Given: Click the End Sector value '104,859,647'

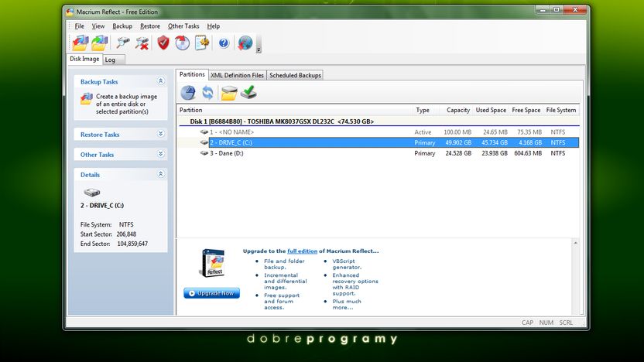Looking at the screenshot, I should click(x=132, y=244).
